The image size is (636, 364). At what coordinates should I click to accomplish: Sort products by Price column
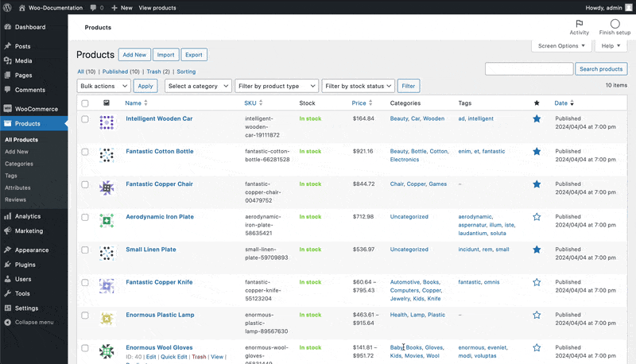(362, 103)
